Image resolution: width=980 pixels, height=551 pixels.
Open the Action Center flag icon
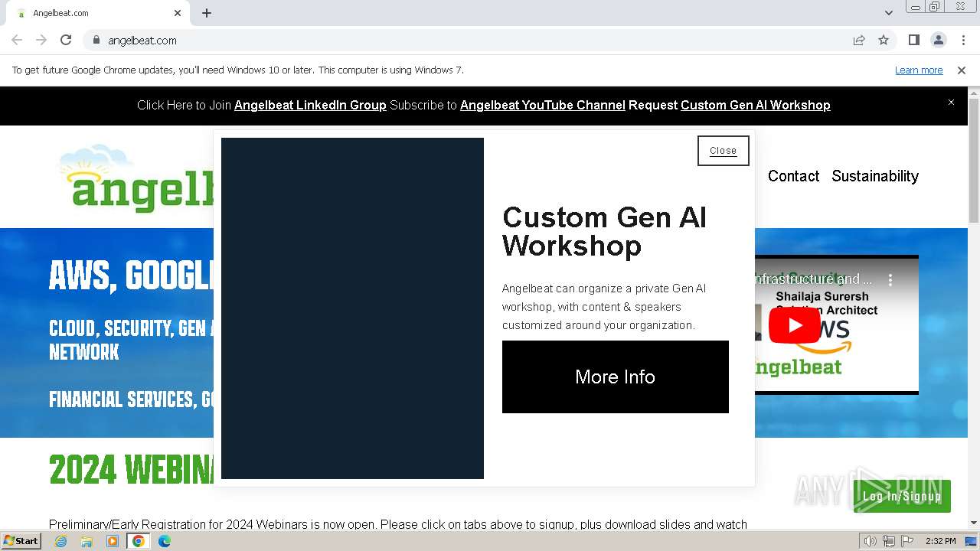click(x=907, y=541)
